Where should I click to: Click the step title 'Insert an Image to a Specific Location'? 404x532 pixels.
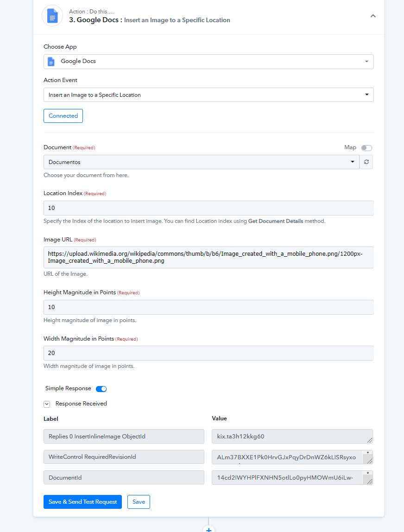[177, 20]
